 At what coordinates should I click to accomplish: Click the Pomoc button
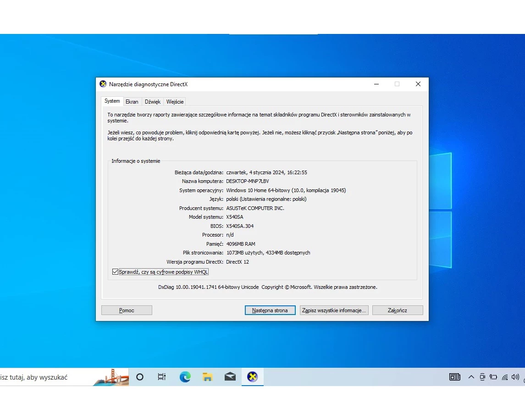(127, 310)
